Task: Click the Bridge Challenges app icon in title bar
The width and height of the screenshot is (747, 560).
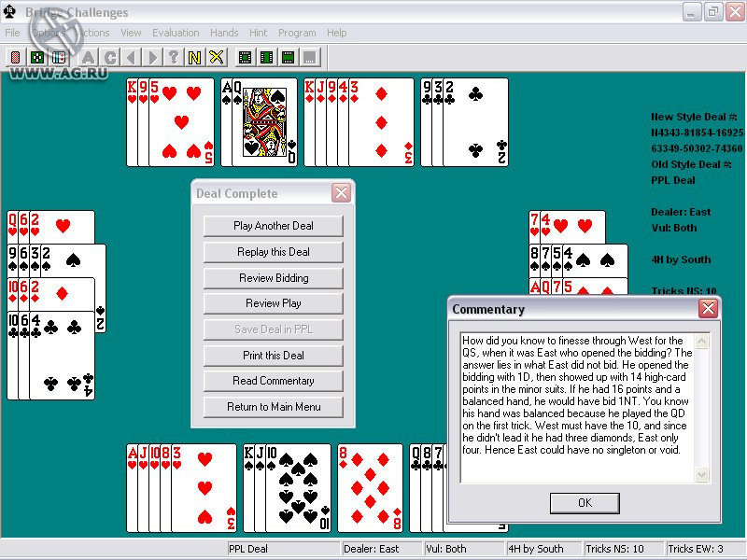Action: coord(9,12)
